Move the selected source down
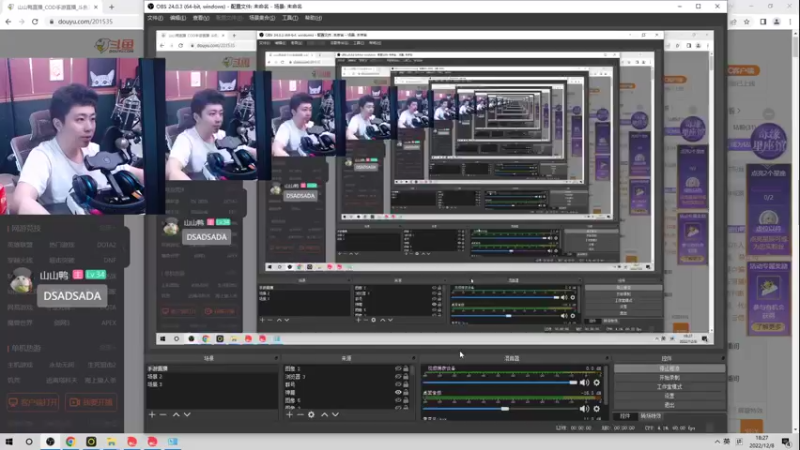The width and height of the screenshot is (800, 450). coord(335,415)
